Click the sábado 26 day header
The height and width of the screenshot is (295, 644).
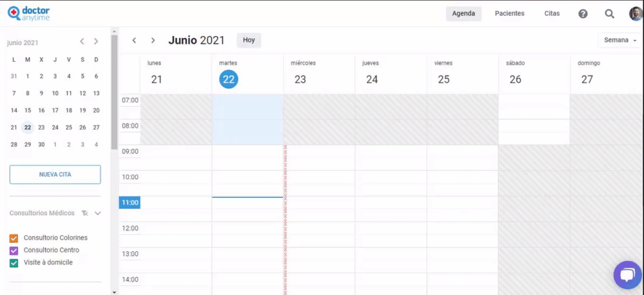535,74
